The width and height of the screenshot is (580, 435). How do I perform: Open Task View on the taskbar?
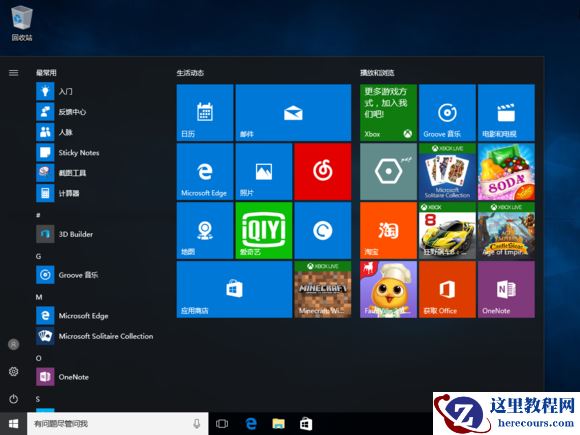point(222,424)
